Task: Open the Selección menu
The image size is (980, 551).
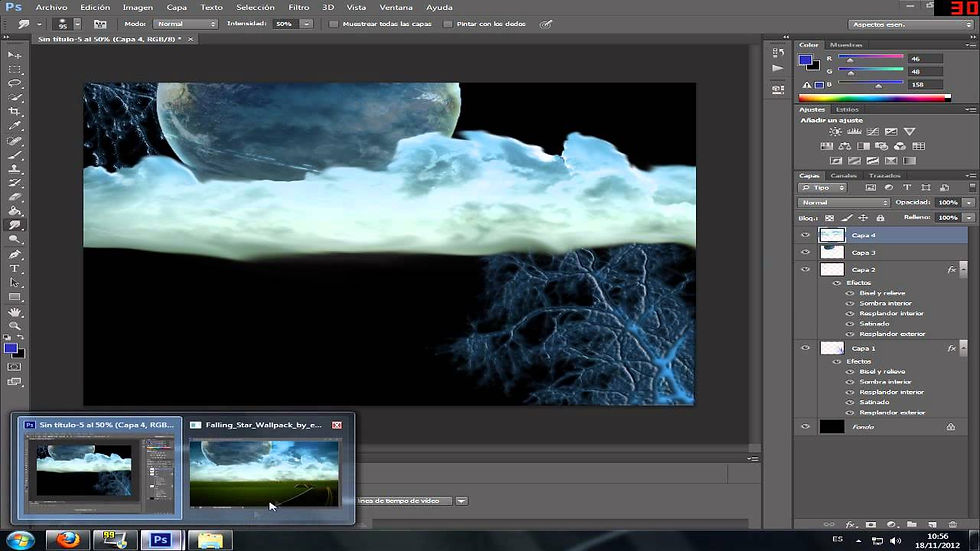Action: click(255, 7)
